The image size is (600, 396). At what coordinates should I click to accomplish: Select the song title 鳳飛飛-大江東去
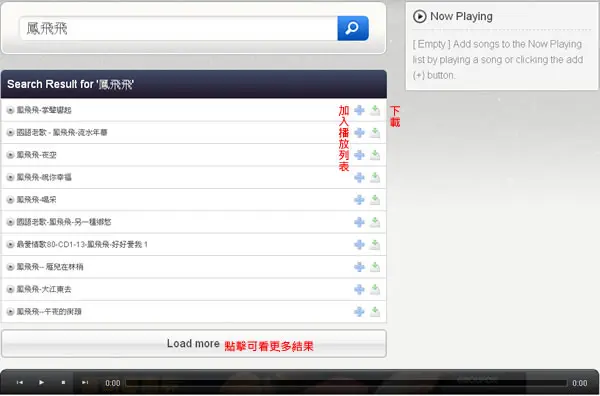pyautogui.click(x=44, y=289)
